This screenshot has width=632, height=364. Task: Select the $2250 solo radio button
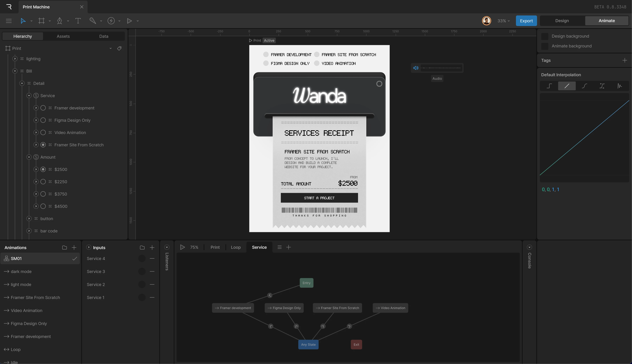pyautogui.click(x=43, y=182)
